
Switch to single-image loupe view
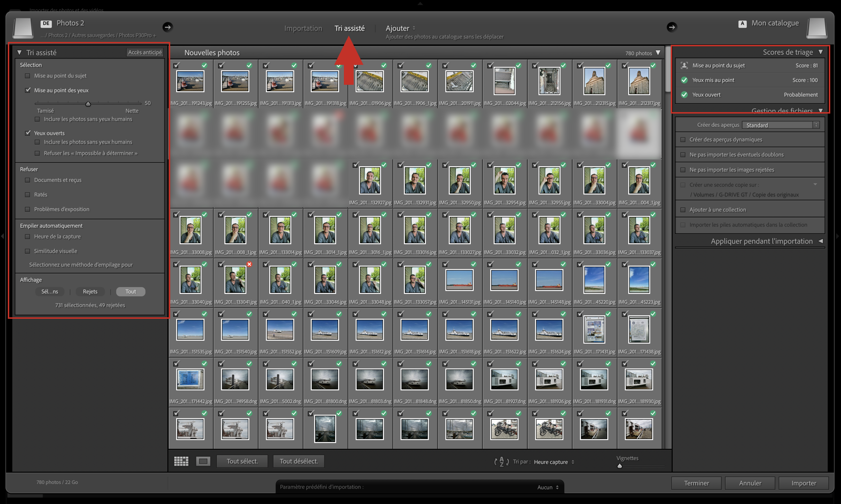[203, 461]
